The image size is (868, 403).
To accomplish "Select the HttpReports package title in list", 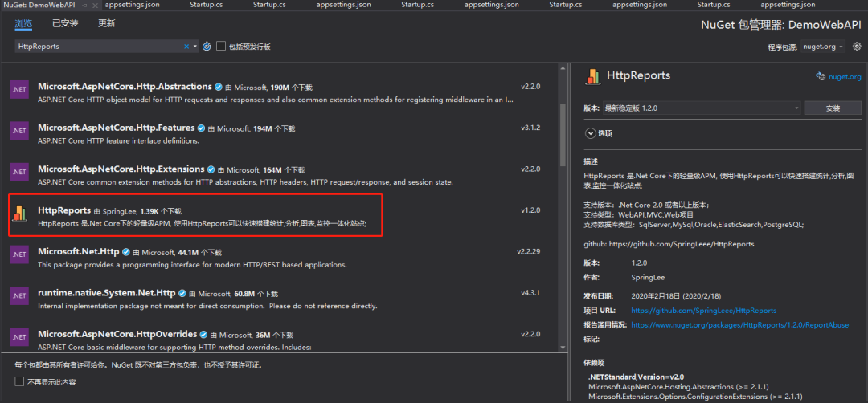I will coord(64,210).
